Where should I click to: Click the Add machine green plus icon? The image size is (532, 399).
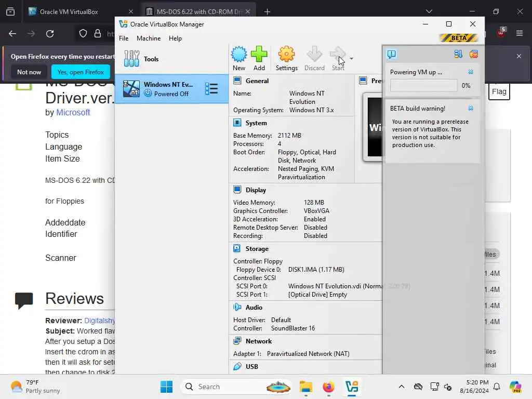click(259, 54)
